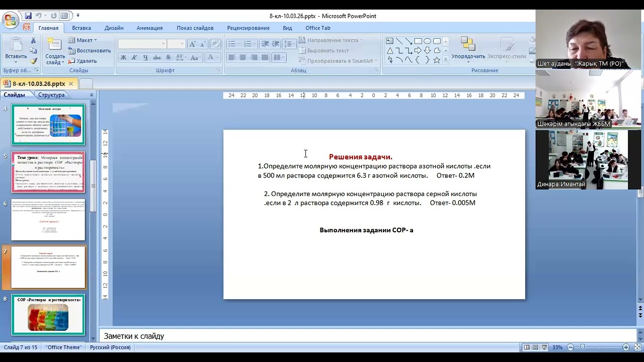Click the Удалить delete slide button
644x362 pixels.
point(83,61)
